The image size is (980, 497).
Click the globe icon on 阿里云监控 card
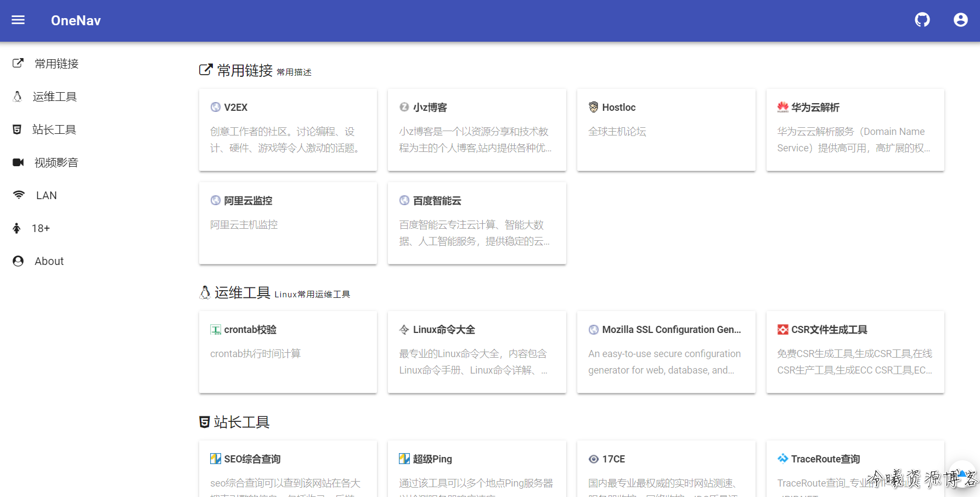(216, 200)
